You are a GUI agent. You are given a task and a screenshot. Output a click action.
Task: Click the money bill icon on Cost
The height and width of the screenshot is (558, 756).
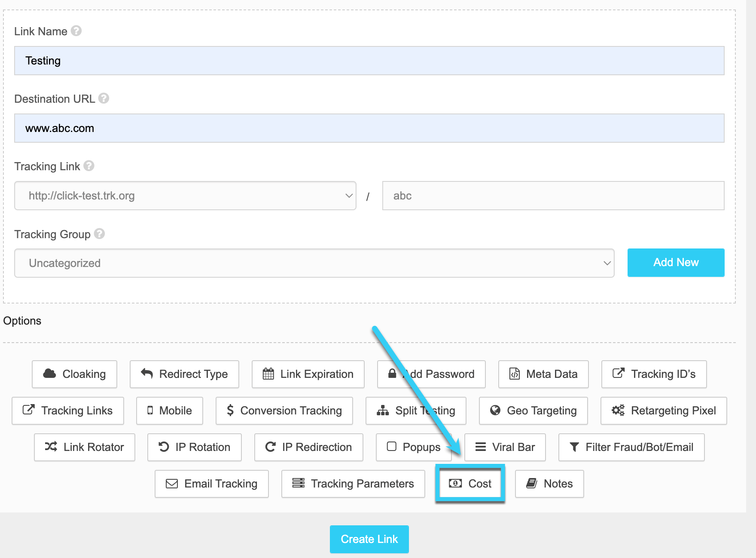pos(455,483)
